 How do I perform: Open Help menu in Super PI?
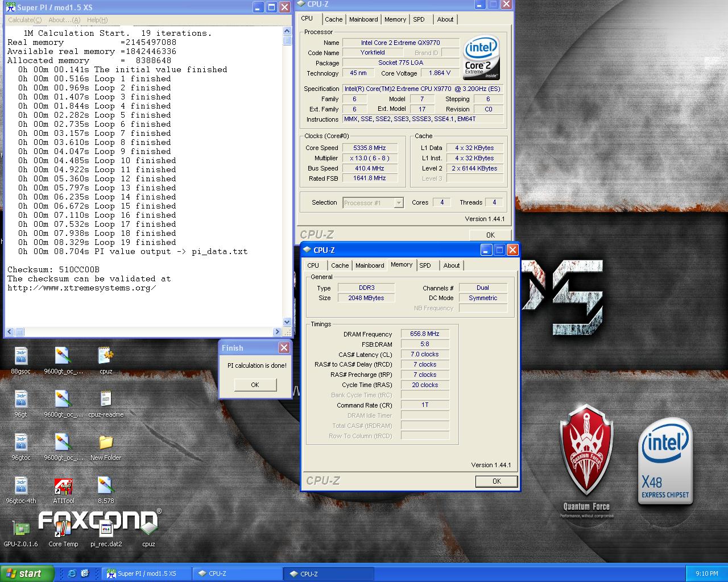click(97, 20)
